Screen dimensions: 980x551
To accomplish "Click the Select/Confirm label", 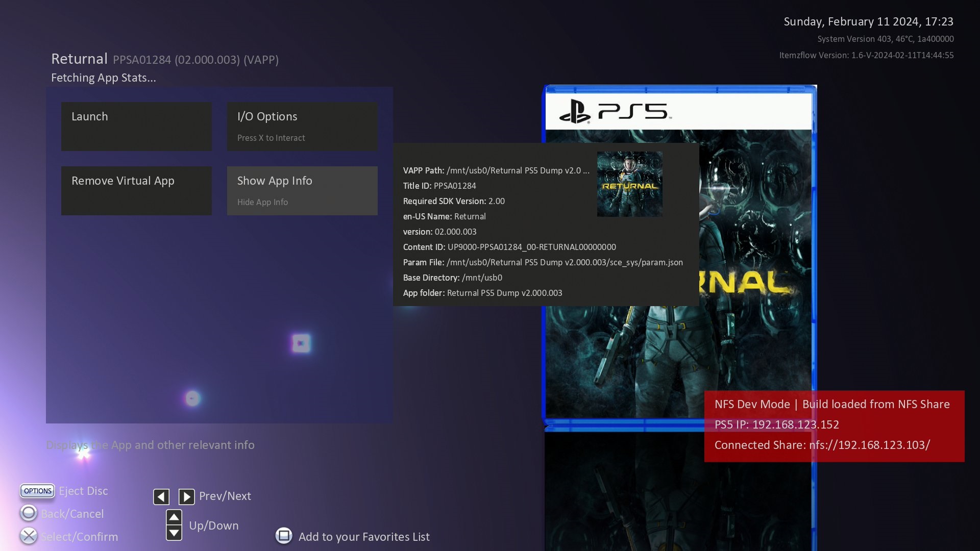I will coord(79,537).
